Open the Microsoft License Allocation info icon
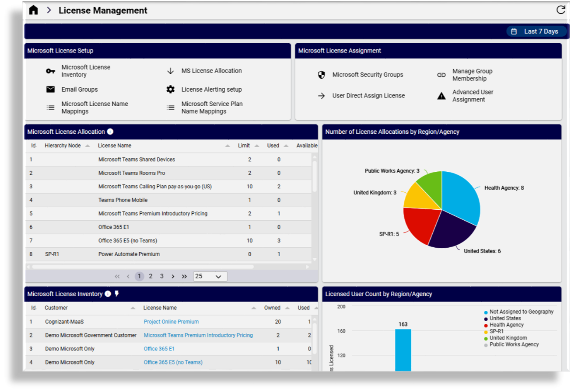Viewport: 571px width, 392px height. (110, 132)
